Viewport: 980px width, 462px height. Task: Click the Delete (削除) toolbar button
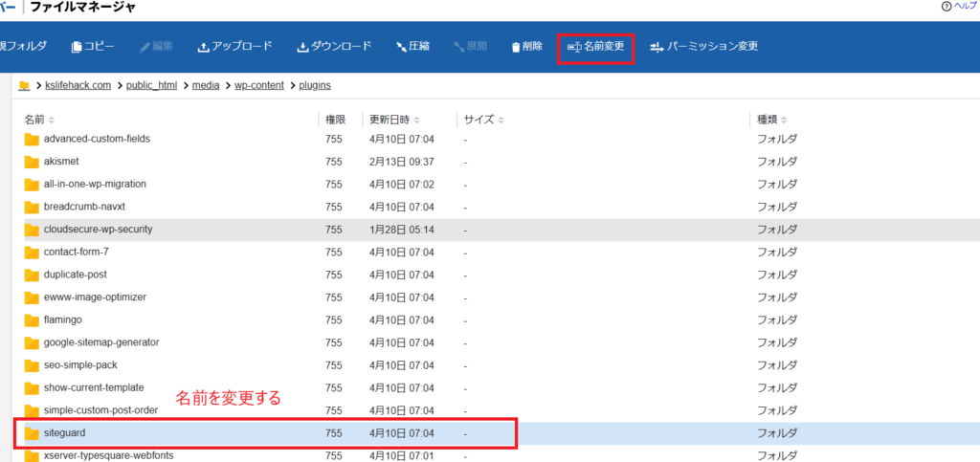527,46
